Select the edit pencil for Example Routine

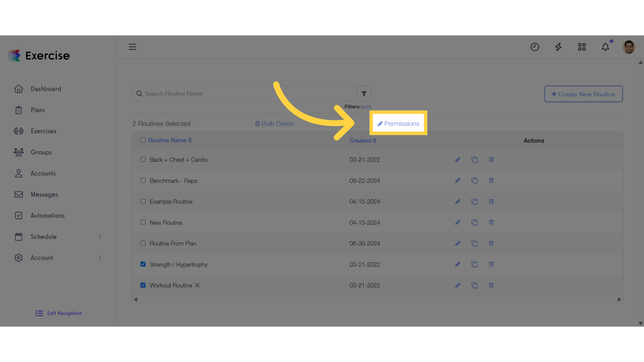(457, 201)
